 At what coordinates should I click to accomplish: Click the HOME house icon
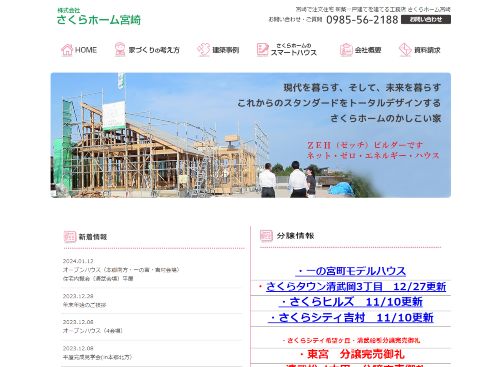point(67,50)
